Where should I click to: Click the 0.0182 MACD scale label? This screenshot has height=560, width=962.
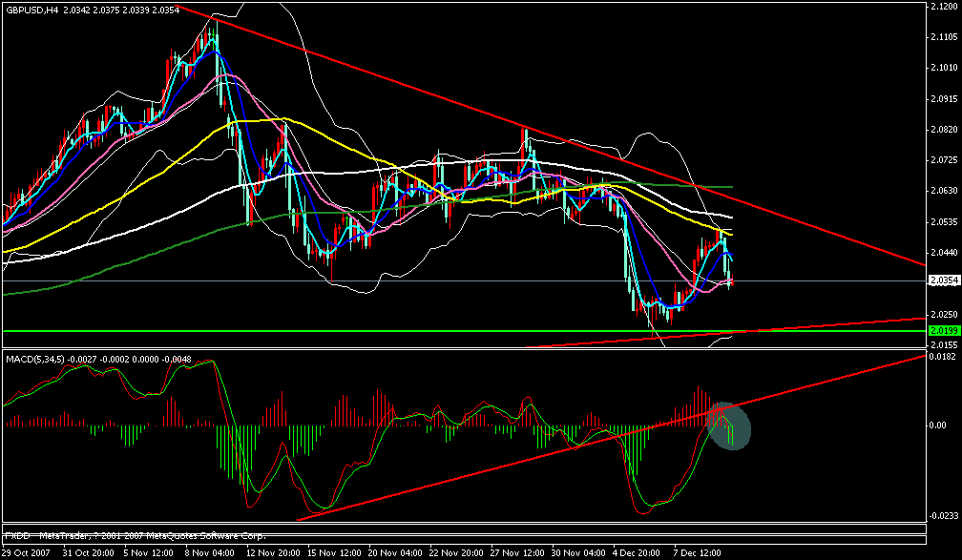[x=941, y=357]
